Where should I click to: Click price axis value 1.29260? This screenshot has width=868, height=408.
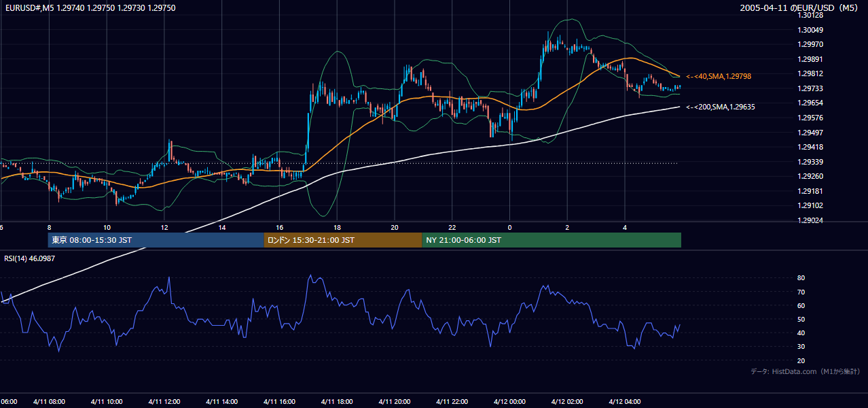coord(810,176)
